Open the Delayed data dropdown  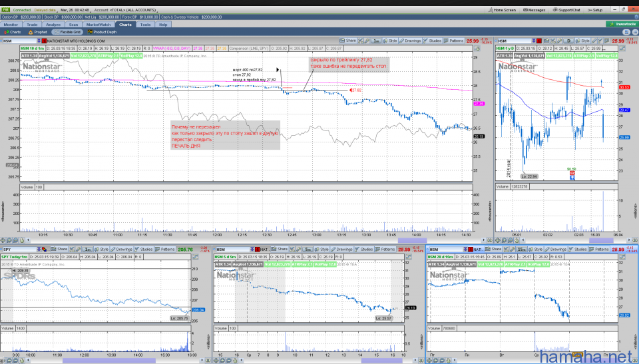pos(45,10)
